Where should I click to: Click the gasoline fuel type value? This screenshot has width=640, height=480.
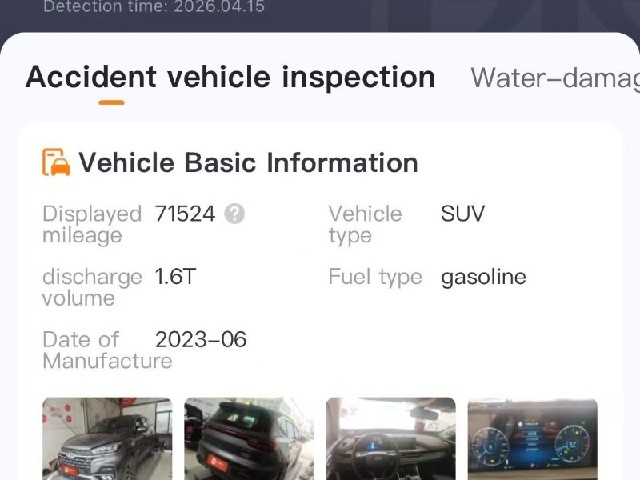click(x=484, y=278)
